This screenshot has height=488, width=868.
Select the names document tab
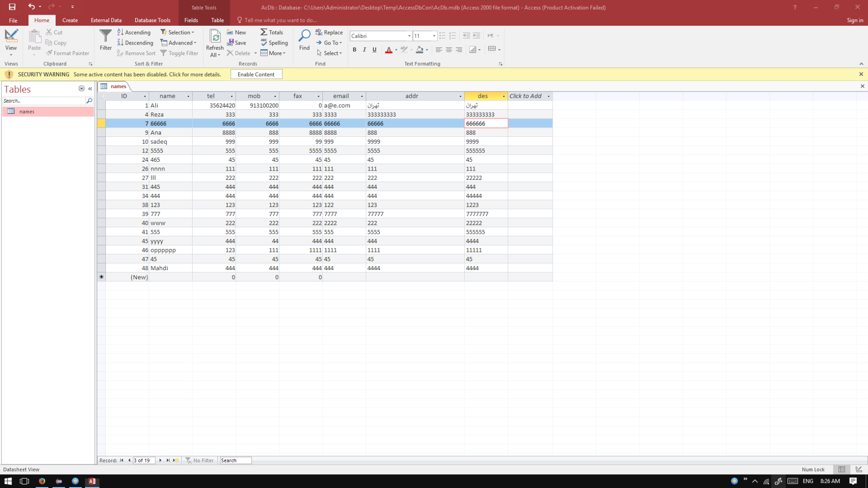pyautogui.click(x=114, y=86)
